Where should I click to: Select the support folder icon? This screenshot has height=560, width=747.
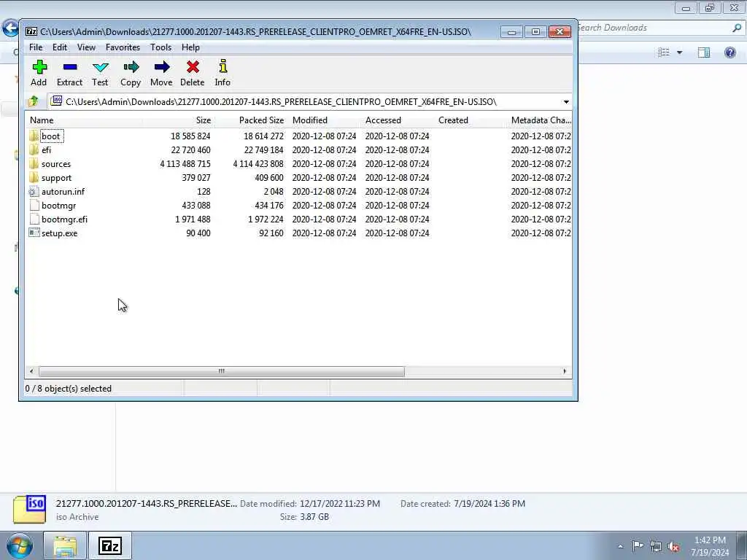point(34,177)
